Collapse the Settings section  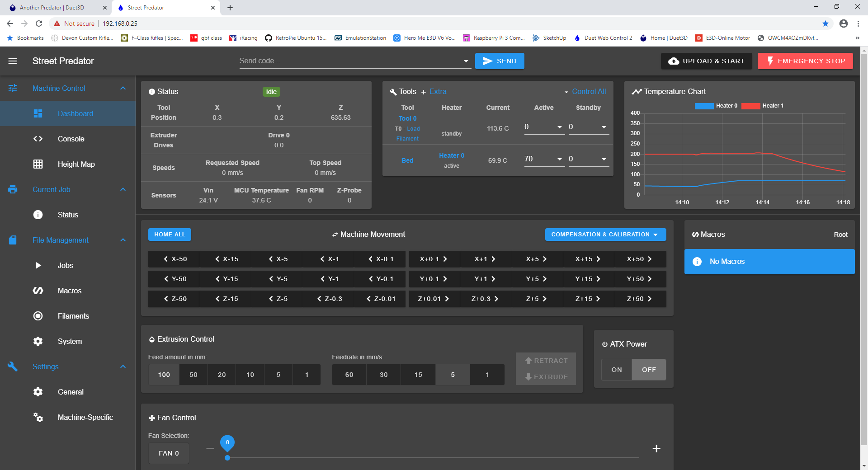point(123,367)
